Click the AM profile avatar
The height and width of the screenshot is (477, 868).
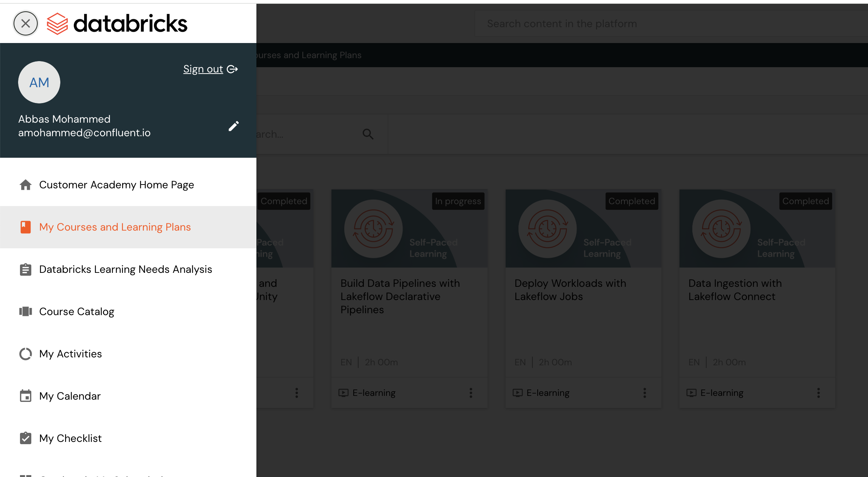39,82
